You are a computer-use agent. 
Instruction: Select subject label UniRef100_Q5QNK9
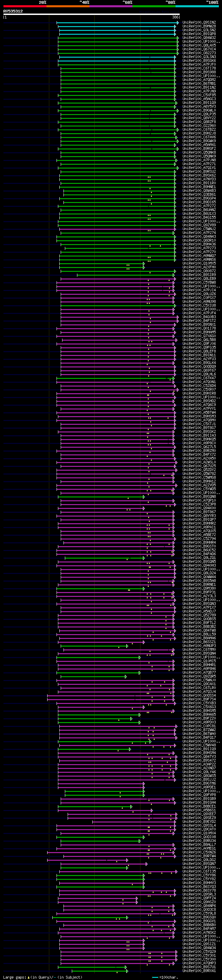tap(199, 156)
